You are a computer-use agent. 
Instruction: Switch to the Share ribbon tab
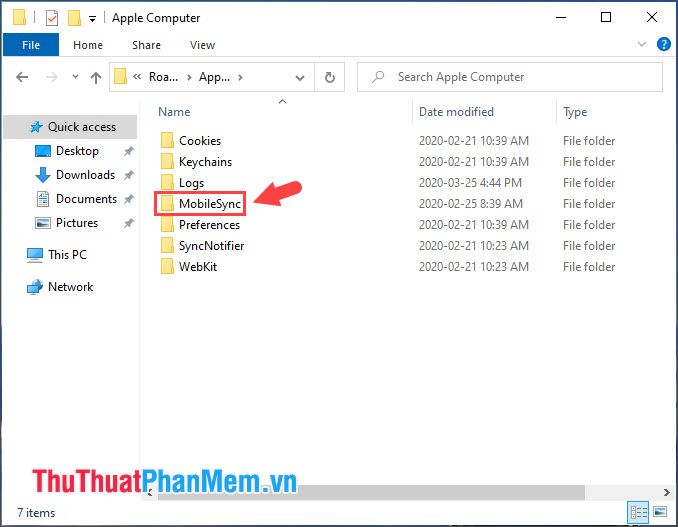[146, 45]
